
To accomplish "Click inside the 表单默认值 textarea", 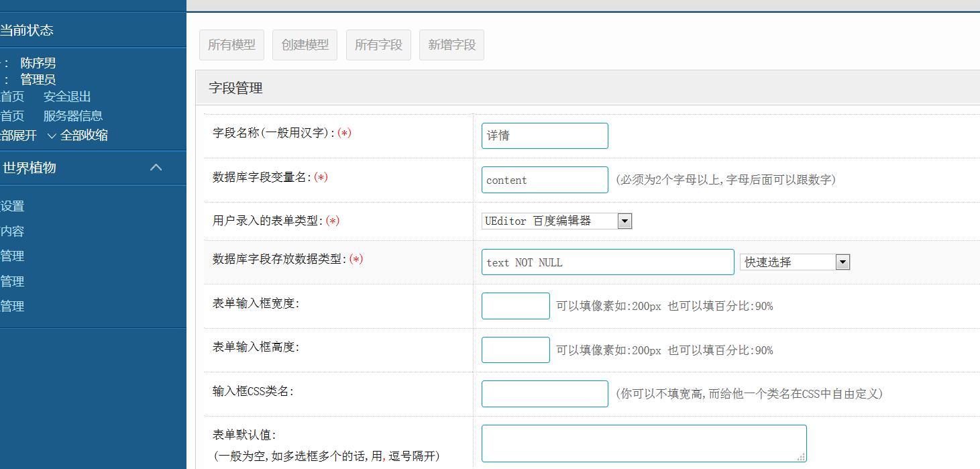I will (x=643, y=443).
